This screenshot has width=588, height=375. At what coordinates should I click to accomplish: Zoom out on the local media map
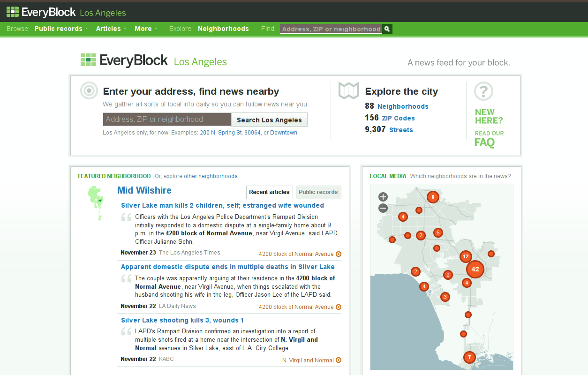tap(383, 208)
